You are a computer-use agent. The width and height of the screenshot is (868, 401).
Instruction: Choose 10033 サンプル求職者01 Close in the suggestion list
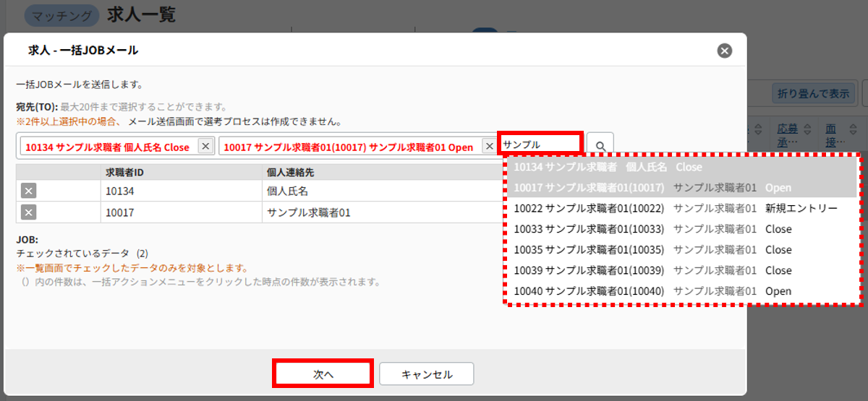652,229
